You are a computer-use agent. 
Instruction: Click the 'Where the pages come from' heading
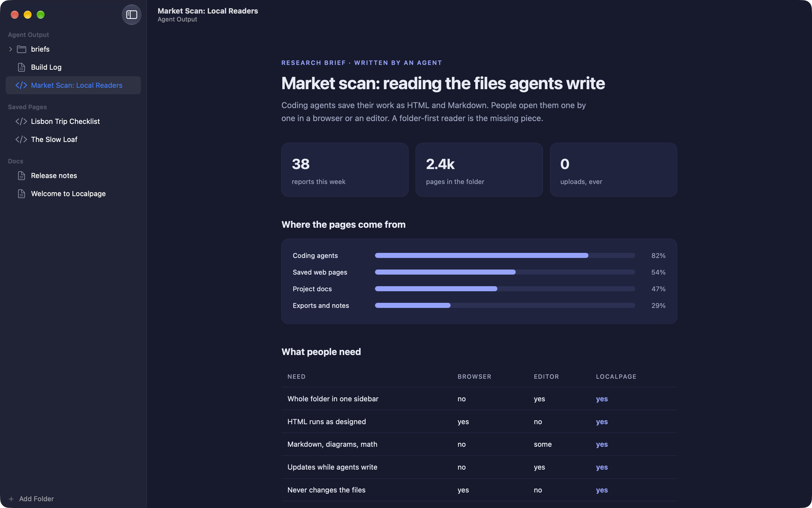pos(344,224)
